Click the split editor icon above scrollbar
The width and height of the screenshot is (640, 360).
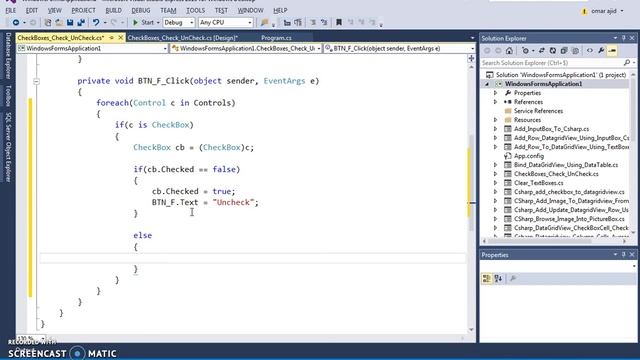tap(471, 59)
